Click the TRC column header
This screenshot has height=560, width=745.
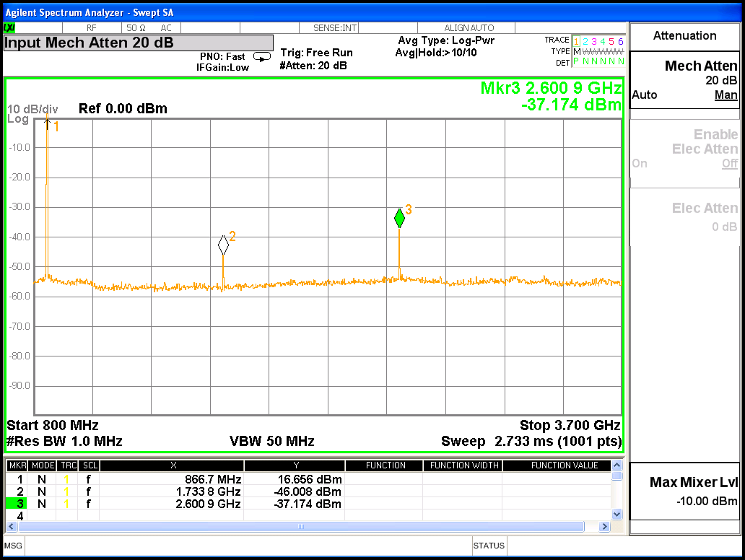(x=69, y=465)
